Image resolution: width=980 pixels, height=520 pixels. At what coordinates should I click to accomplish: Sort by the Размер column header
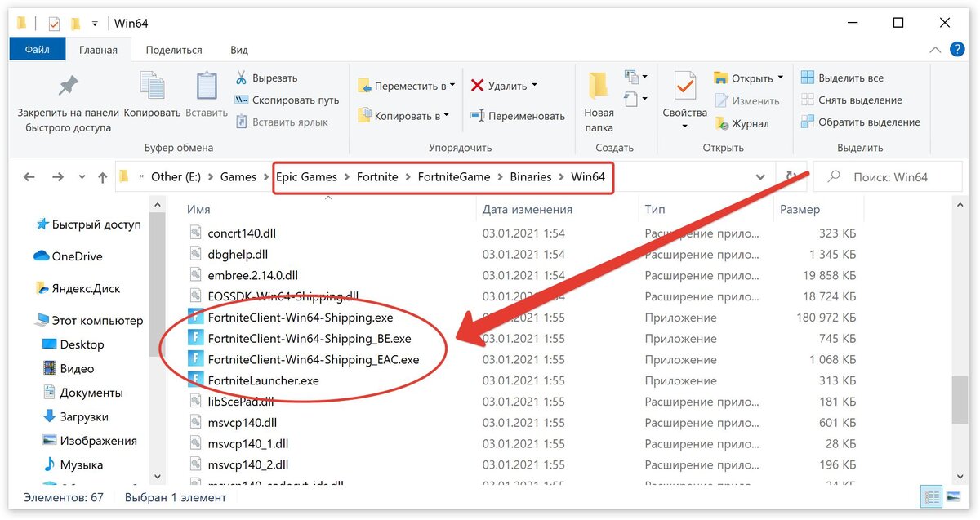800,210
